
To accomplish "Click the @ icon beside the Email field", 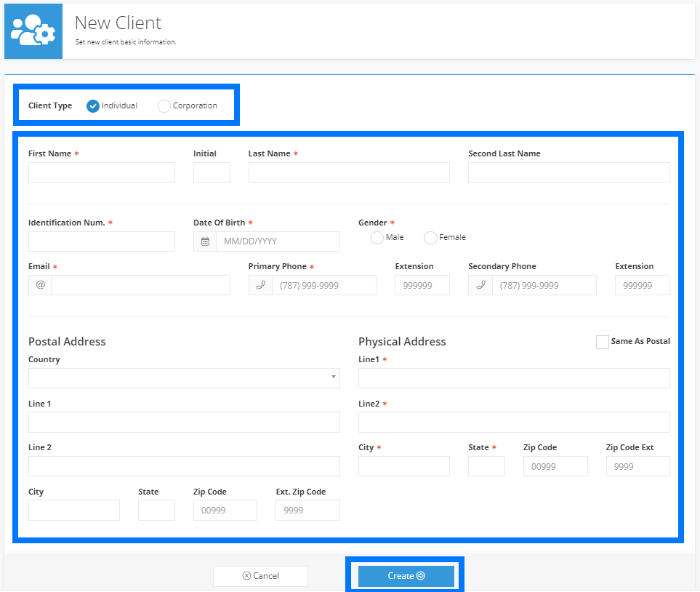I will (x=40, y=284).
